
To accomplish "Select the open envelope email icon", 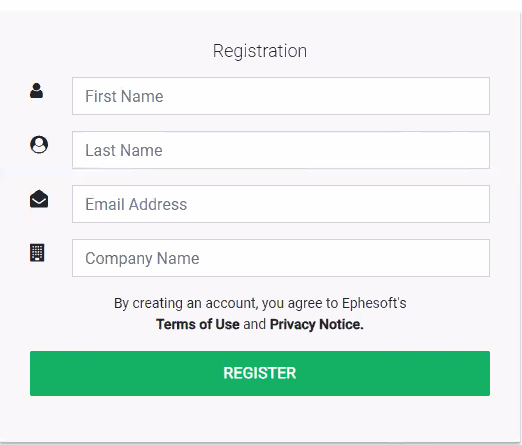I will click(x=39, y=199).
